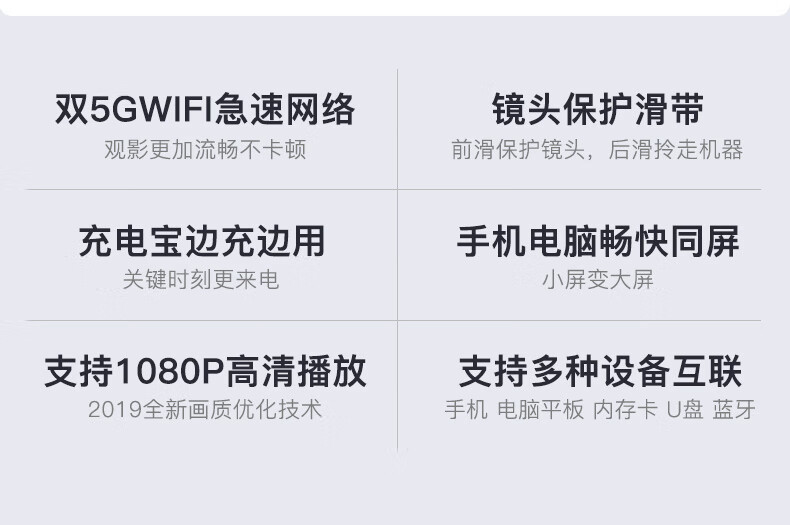The image size is (790, 525).
Task: Click the 内存卡 device label
Action: coord(625,410)
